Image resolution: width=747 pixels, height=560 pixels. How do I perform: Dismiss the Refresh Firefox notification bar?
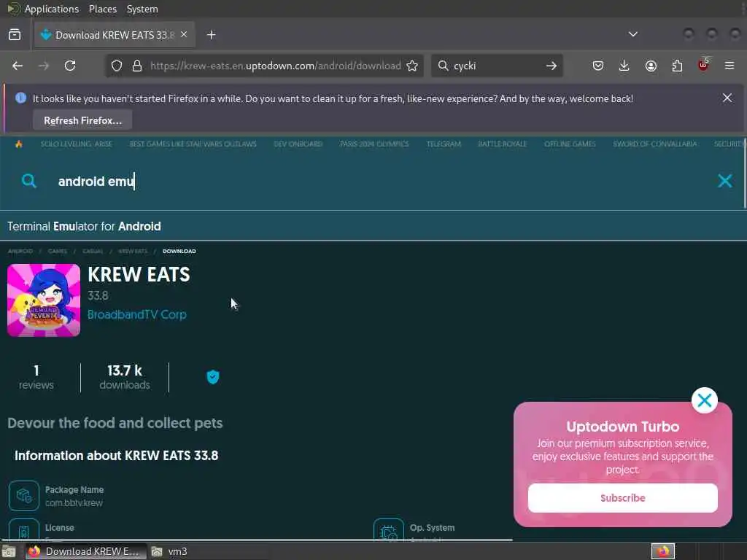click(727, 98)
